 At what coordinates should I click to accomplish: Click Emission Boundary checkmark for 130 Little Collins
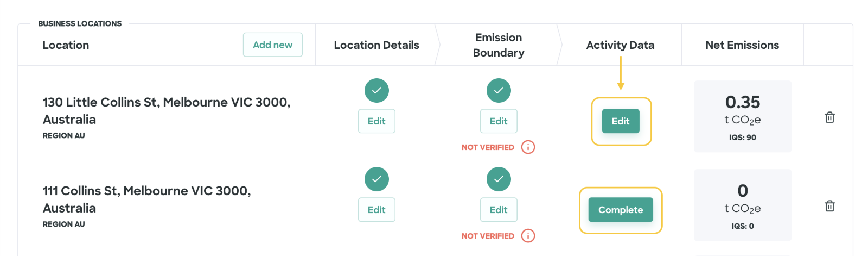(499, 90)
